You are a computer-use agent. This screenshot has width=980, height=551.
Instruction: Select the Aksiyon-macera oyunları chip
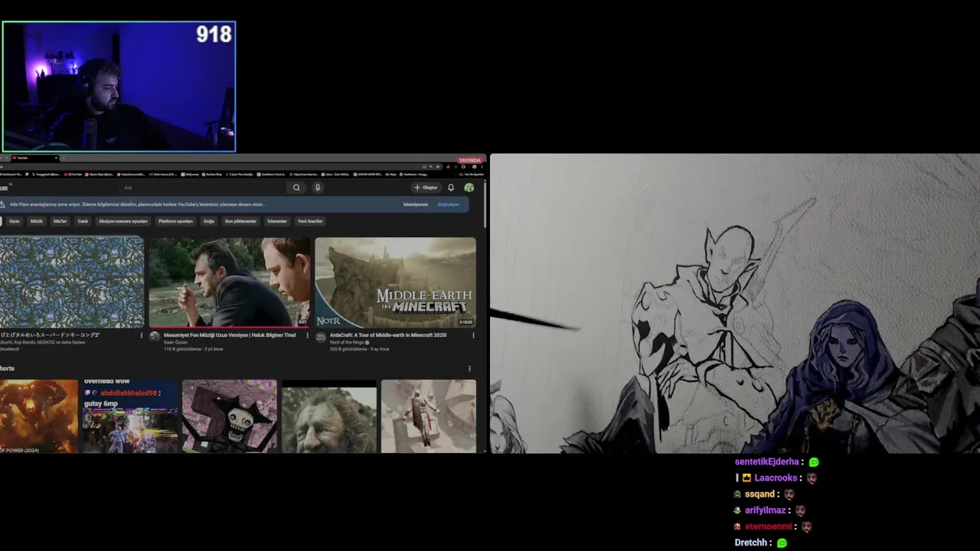coord(123,221)
